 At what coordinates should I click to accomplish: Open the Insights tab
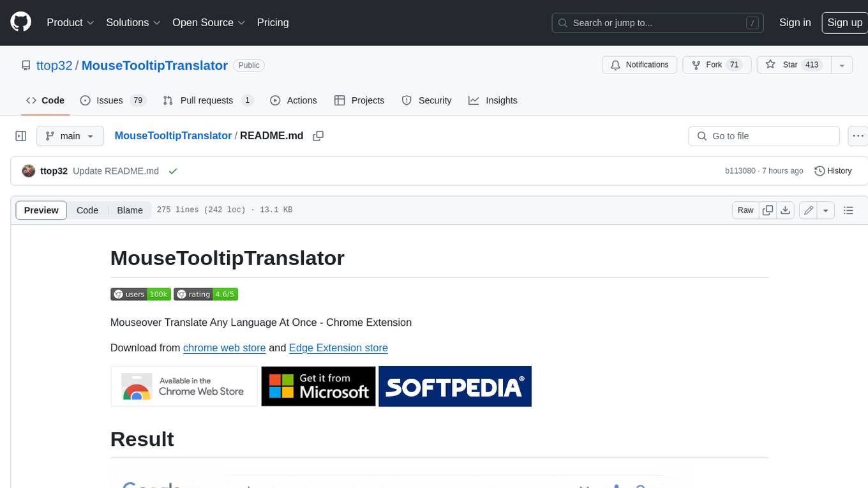(x=493, y=100)
